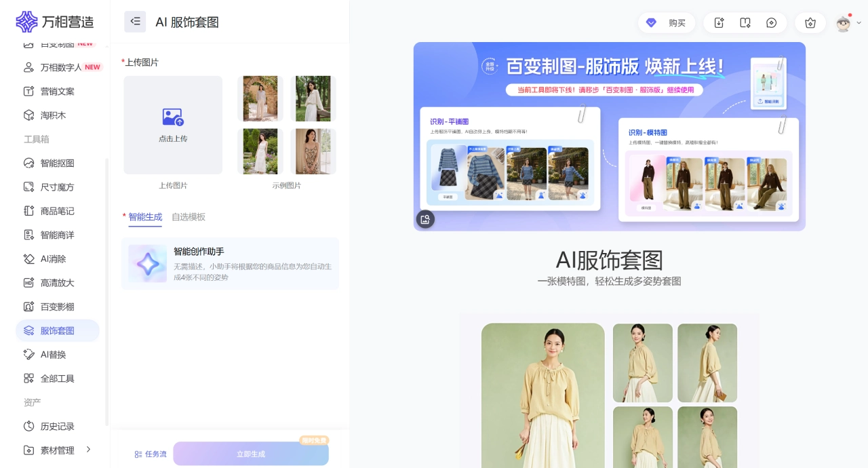Click the download sparkle icon in top bar
Screen dimensions: 868x468
point(719,23)
